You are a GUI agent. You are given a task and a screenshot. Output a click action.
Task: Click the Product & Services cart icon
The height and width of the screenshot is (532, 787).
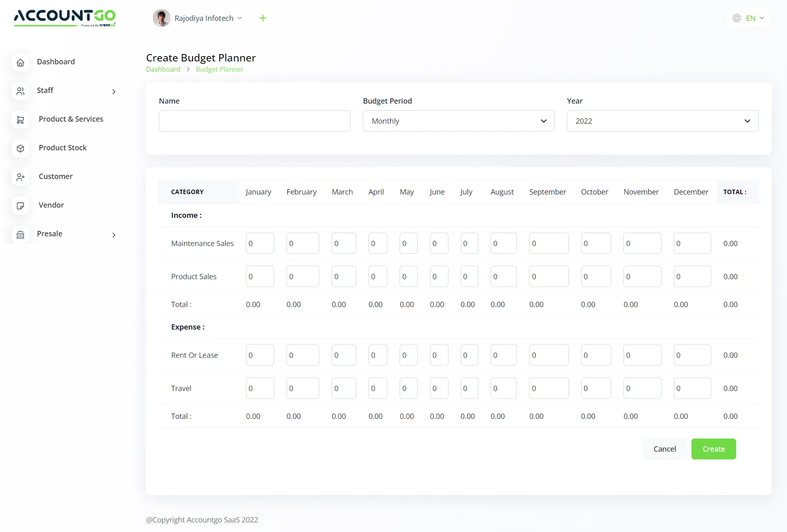(x=21, y=120)
